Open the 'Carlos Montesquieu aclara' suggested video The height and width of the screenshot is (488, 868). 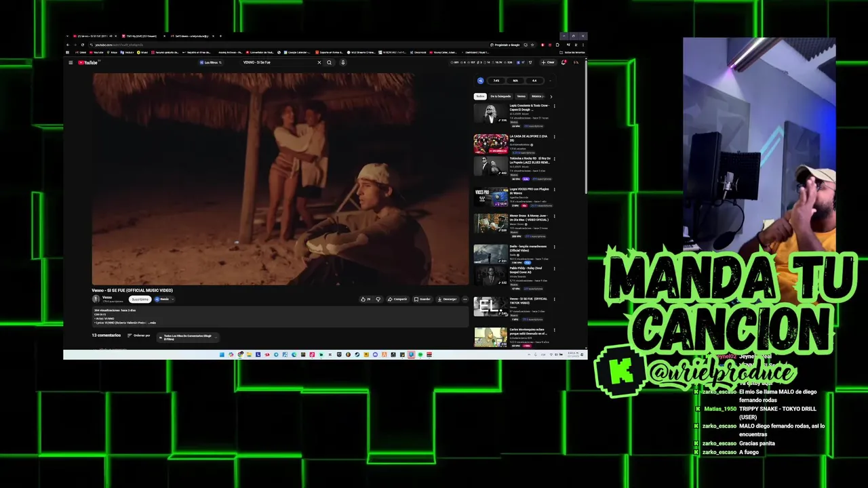tap(491, 337)
